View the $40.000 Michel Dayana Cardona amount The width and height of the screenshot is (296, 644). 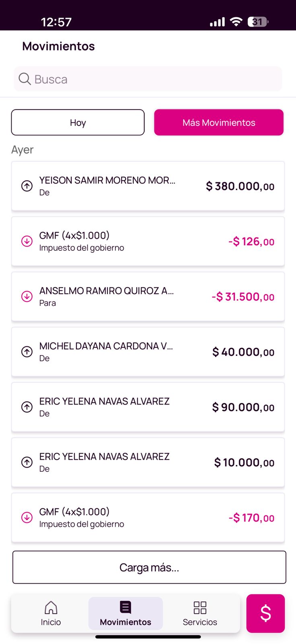coord(243,352)
